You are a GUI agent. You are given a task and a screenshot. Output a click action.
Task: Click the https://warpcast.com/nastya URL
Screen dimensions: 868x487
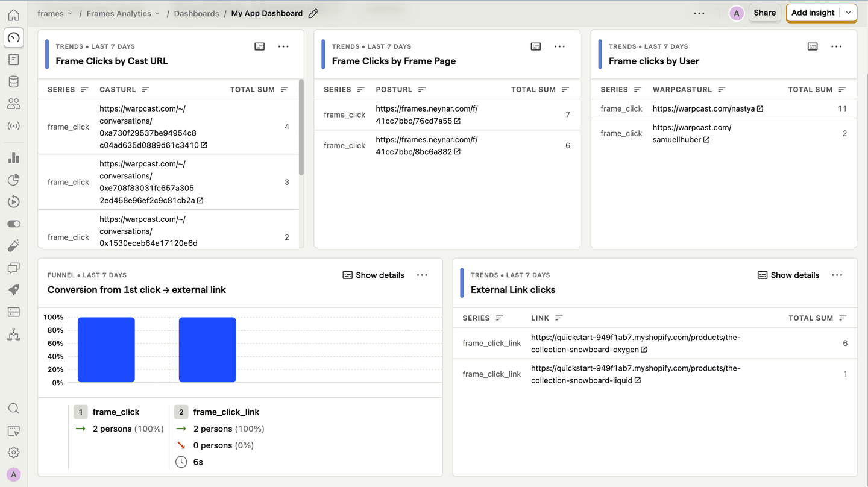[703, 109]
